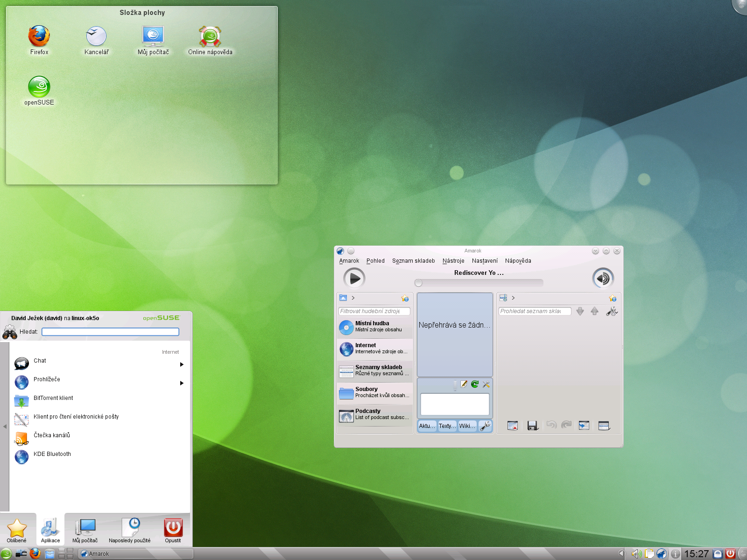This screenshot has width=747, height=560.
Task: Click the wrench icon beside the applet tabs
Action: coord(485,426)
